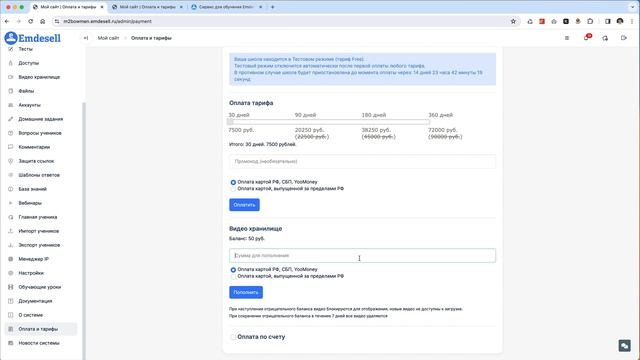Click the tariff period slider handle
This screenshot has width=640, height=360.
point(230,122)
